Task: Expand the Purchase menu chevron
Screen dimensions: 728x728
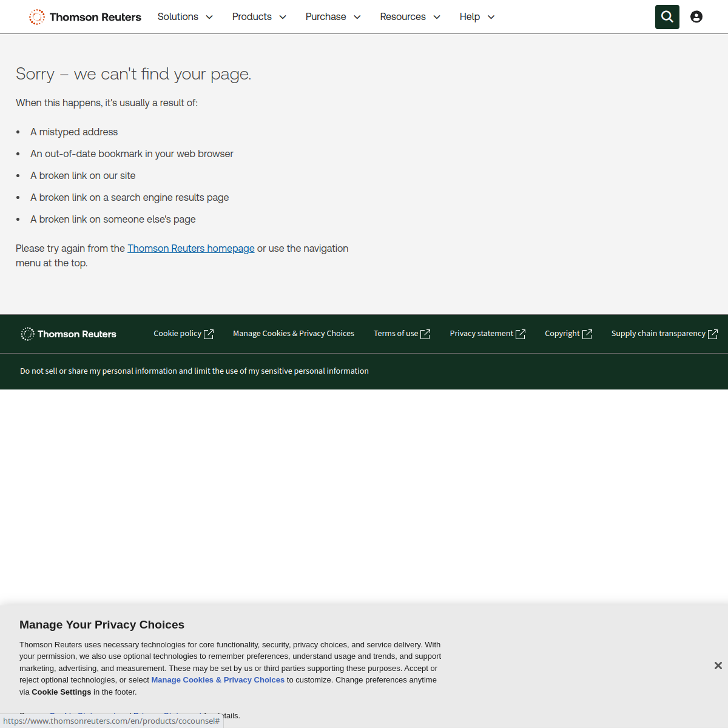Action: point(357,17)
